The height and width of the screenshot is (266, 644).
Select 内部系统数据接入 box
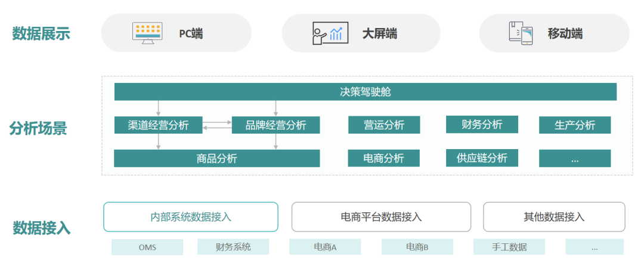pos(191,216)
